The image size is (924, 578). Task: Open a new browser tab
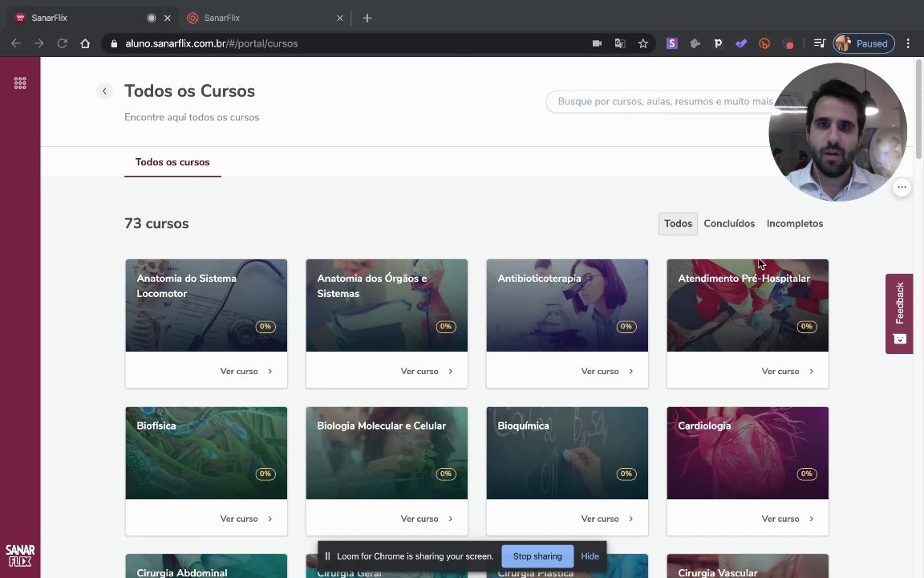[367, 18]
